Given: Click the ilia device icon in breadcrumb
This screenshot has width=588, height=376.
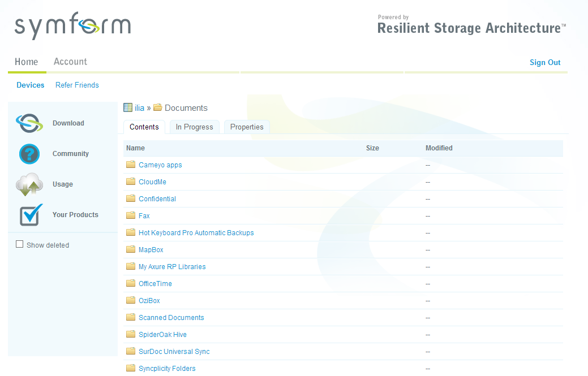Looking at the screenshot, I should click(x=128, y=108).
